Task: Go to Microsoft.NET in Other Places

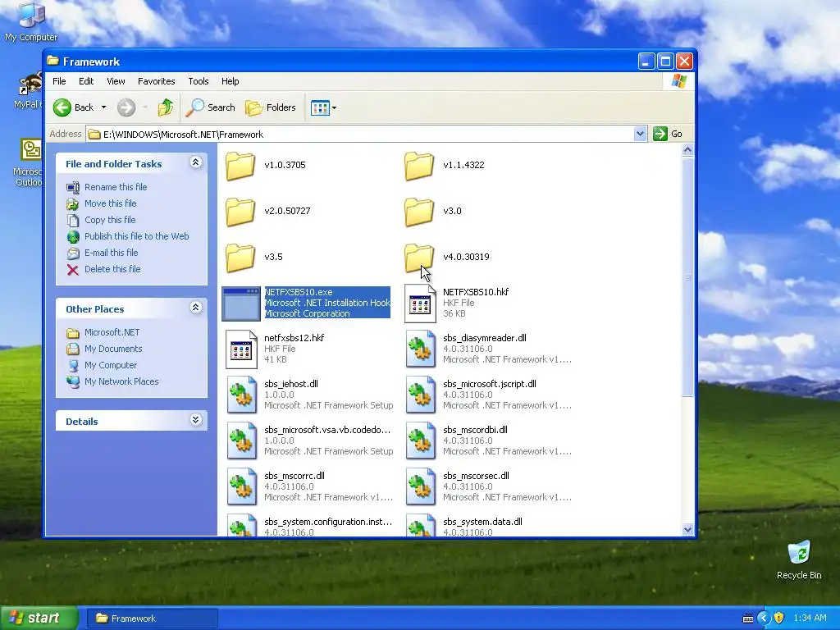Action: tap(112, 333)
